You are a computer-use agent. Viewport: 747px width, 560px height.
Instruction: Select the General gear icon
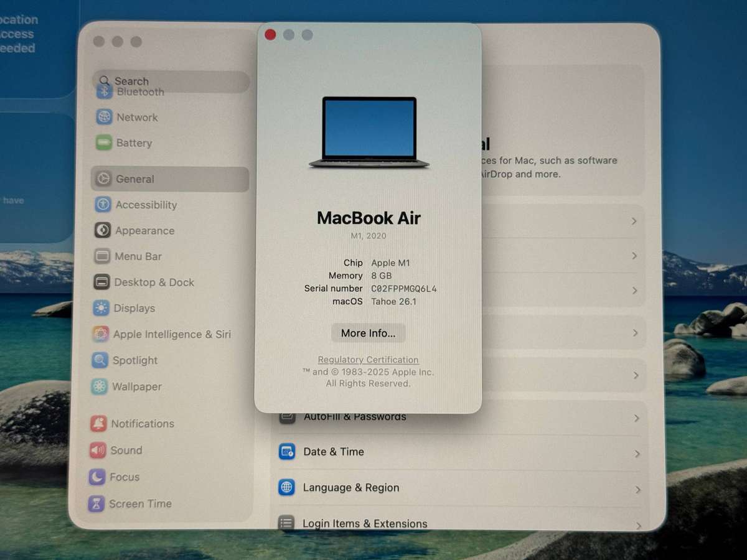103,179
